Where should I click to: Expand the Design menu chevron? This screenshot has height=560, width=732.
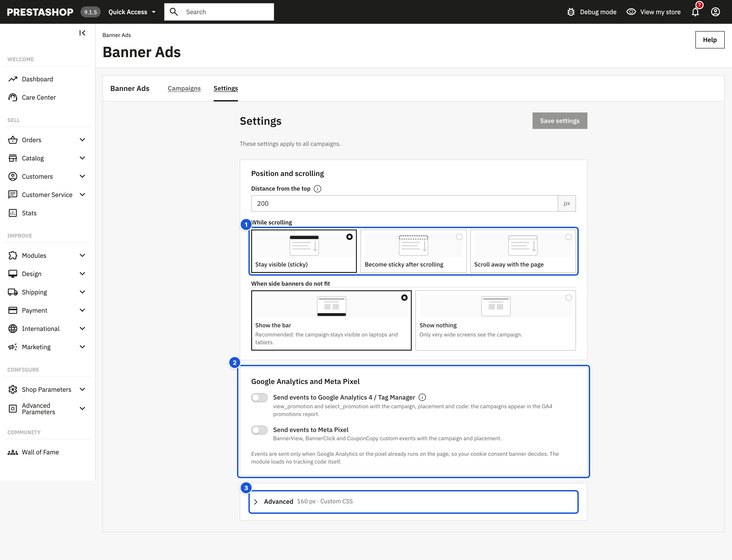82,274
